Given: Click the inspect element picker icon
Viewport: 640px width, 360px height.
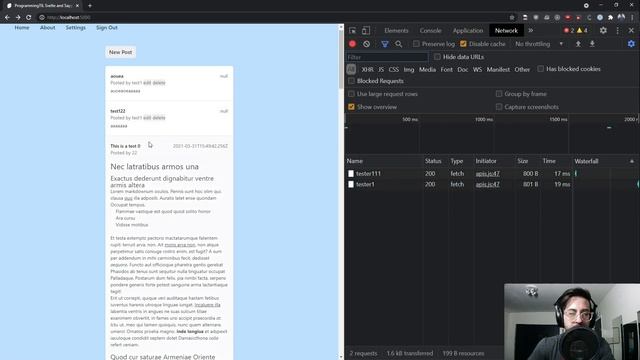Looking at the screenshot, I should click(352, 31).
